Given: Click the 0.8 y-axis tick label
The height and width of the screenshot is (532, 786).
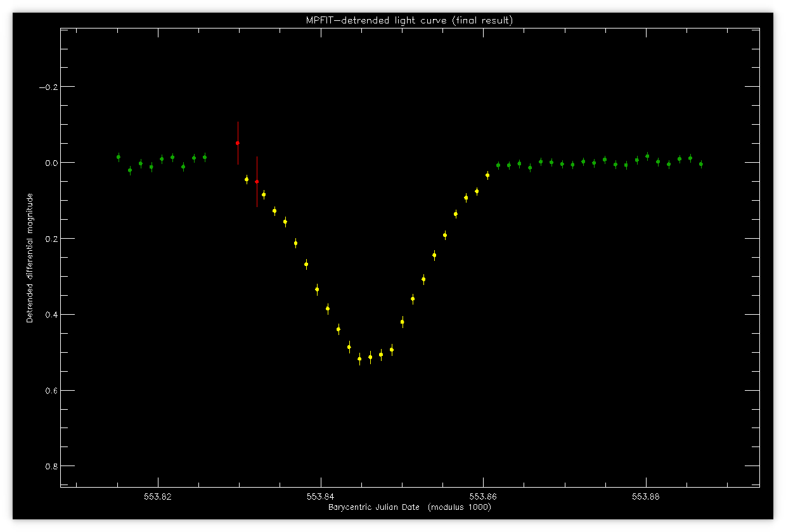Looking at the screenshot, I should pos(51,467).
